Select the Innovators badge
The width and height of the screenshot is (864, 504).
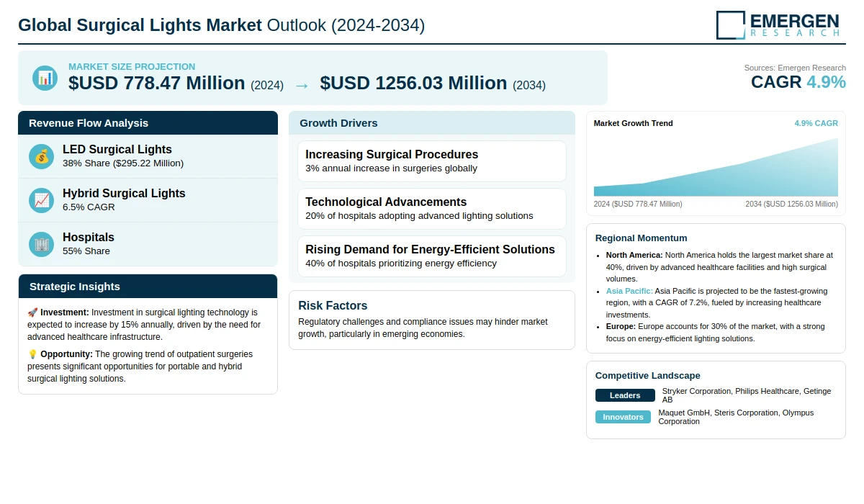[623, 417]
